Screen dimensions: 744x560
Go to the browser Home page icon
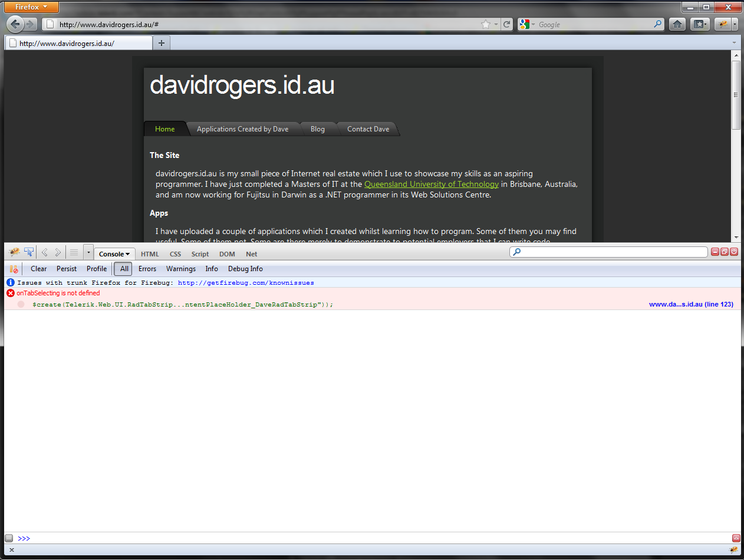[678, 24]
